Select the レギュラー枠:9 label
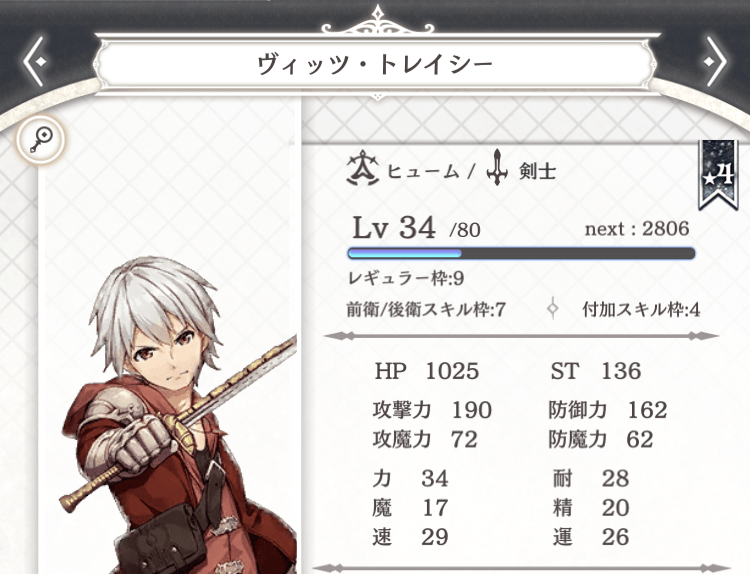The image size is (750, 574). point(406,278)
